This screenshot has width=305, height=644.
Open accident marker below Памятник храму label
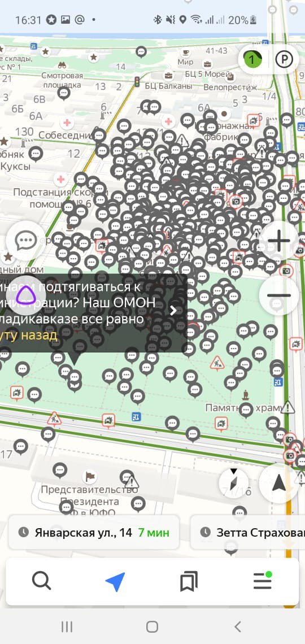[x=221, y=424]
